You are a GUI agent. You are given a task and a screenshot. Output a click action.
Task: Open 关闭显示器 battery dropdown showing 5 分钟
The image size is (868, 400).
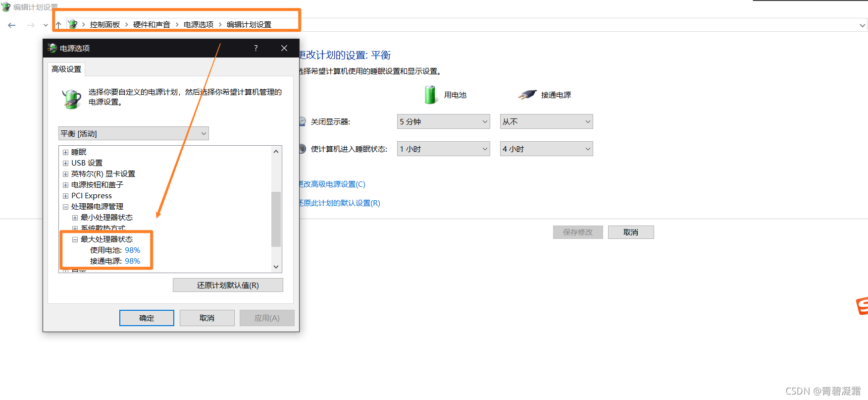click(x=444, y=121)
